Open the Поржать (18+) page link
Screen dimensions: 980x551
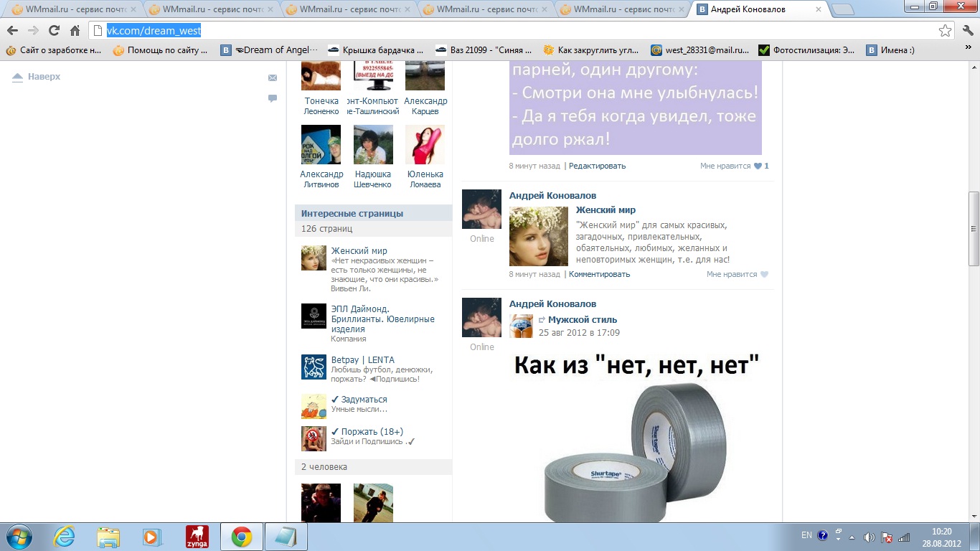click(x=367, y=432)
